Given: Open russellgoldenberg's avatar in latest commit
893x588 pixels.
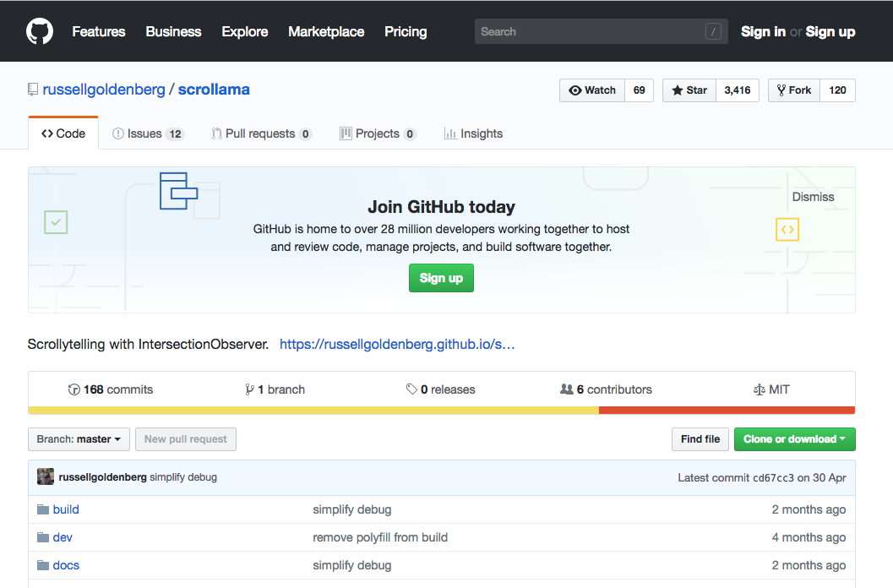Looking at the screenshot, I should (x=46, y=477).
